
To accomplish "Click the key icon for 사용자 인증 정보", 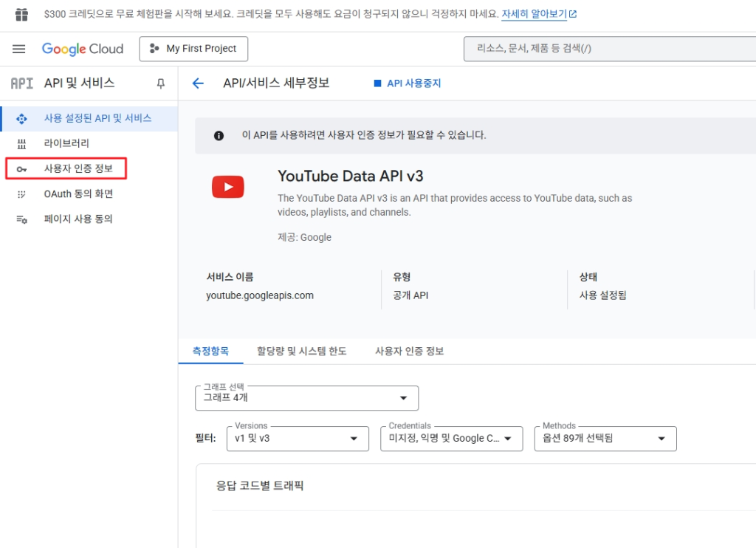I will point(21,169).
